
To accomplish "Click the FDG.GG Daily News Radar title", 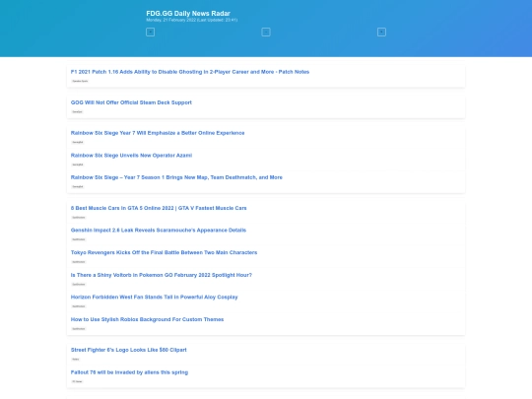I will (x=188, y=13).
